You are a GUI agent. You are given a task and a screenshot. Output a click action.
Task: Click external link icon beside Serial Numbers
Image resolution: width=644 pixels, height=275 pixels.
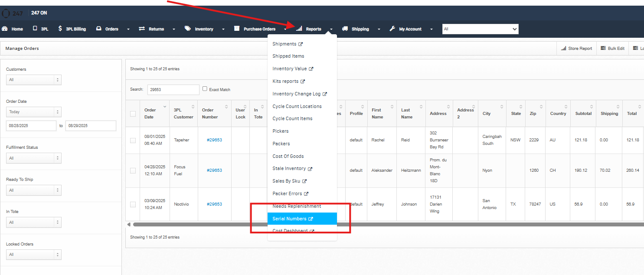(x=311, y=219)
